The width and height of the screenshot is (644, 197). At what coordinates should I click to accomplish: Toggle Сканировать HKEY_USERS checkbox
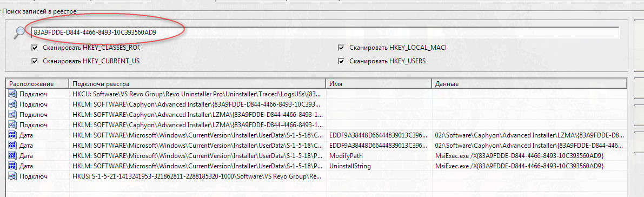pos(341,61)
